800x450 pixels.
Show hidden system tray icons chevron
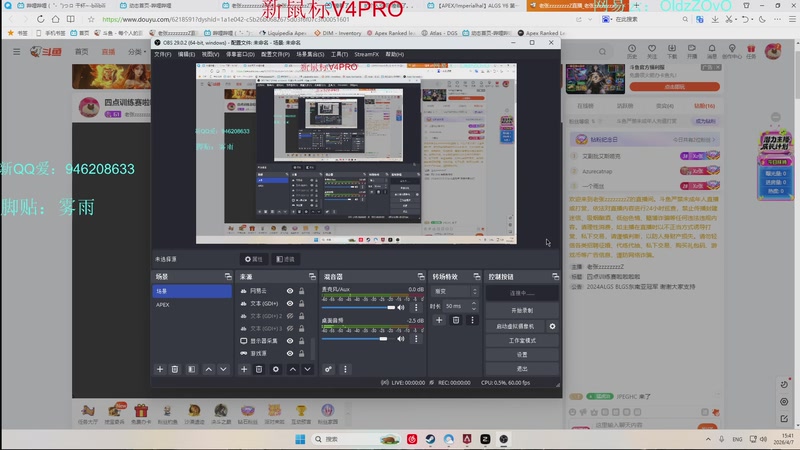[x=708, y=439]
